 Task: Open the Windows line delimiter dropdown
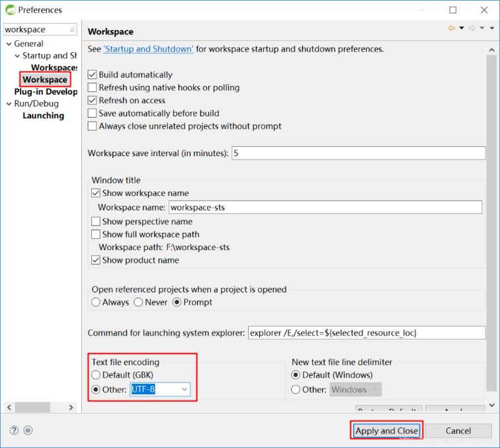356,389
